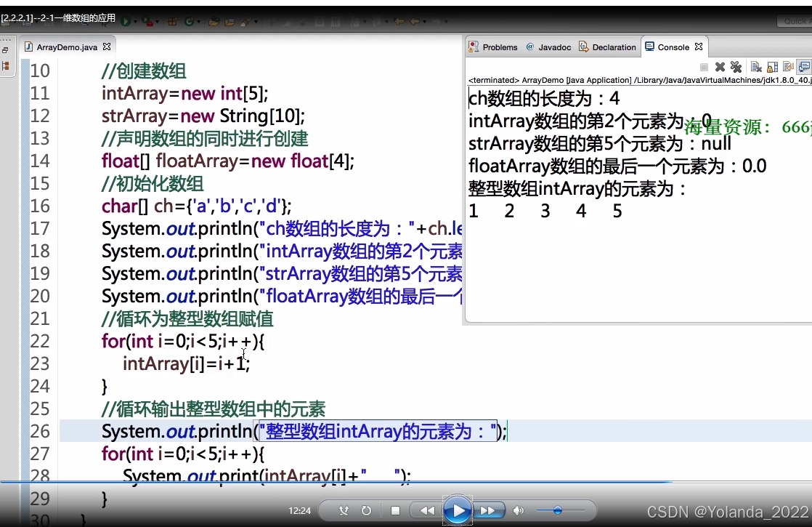812x527 pixels.
Task: Stop video playback with the square Stop button
Action: [395, 510]
